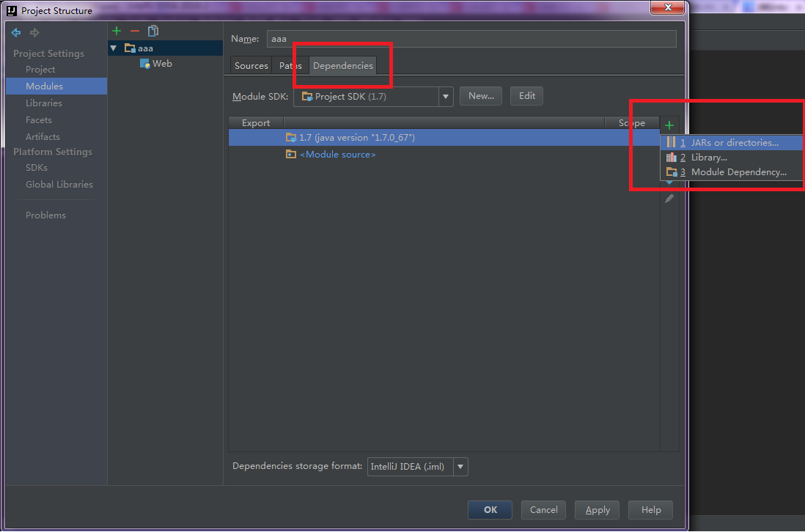Click the New button next to Module SDK
The image size is (805, 532).
point(480,96)
